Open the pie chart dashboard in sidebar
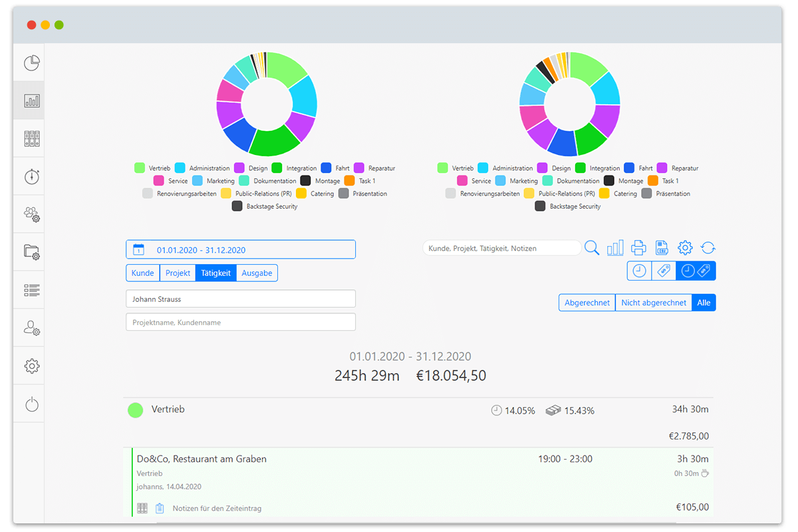 tap(32, 63)
